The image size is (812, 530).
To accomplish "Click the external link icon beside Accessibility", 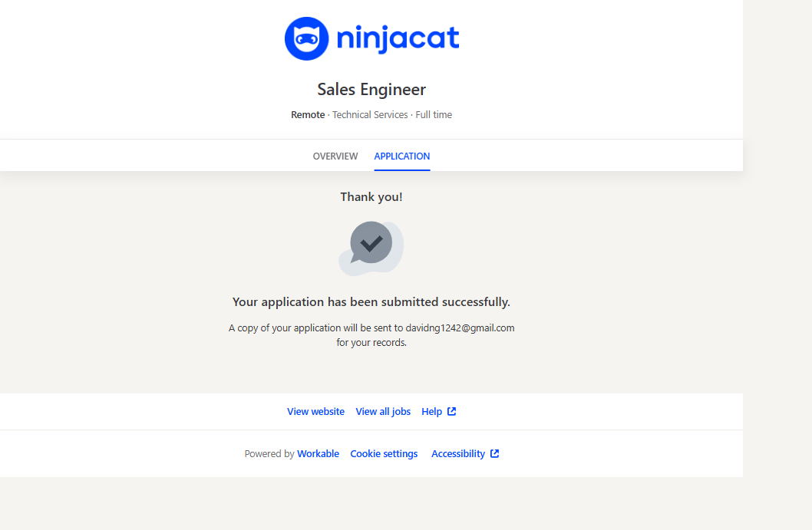I will coord(495,454).
